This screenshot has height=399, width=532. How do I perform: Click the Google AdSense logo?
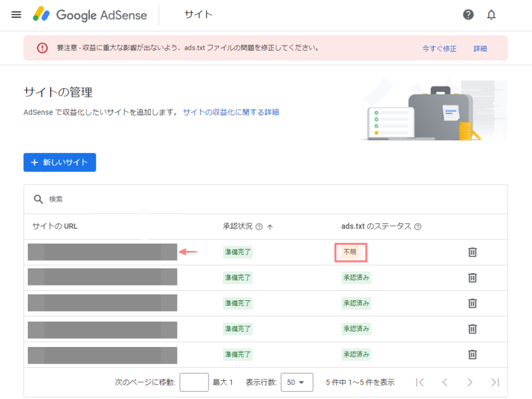click(90, 15)
